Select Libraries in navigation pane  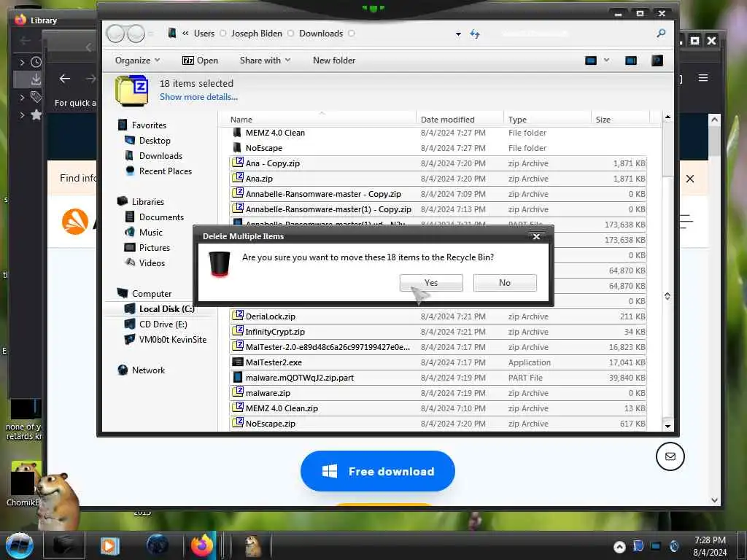[x=147, y=201]
